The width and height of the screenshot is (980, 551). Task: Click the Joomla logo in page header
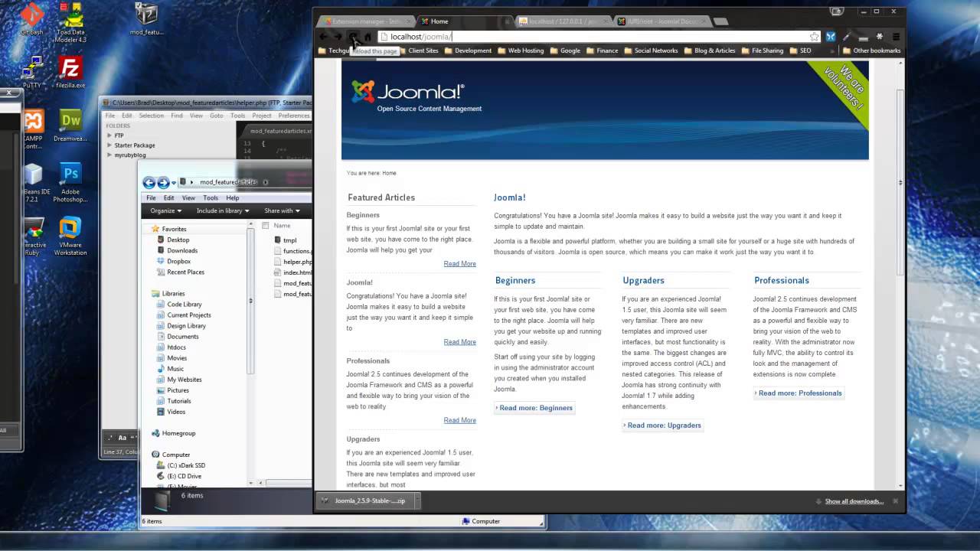(x=407, y=93)
